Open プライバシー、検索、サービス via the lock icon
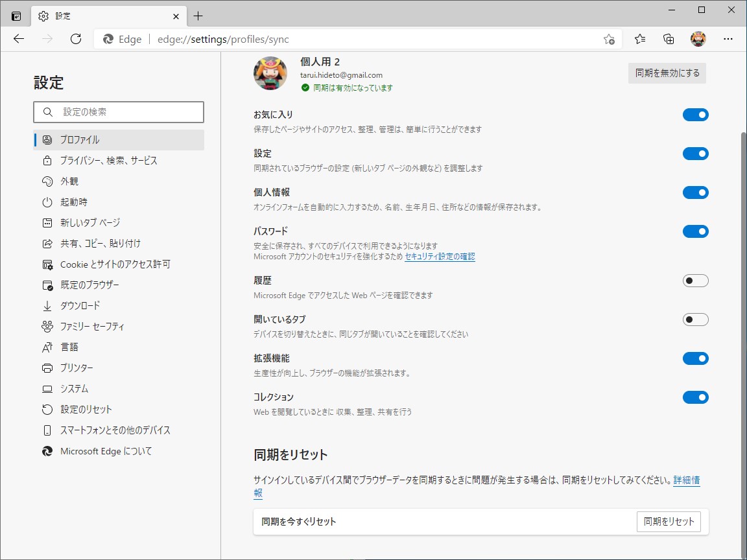This screenshot has height=560, width=747. click(x=46, y=160)
